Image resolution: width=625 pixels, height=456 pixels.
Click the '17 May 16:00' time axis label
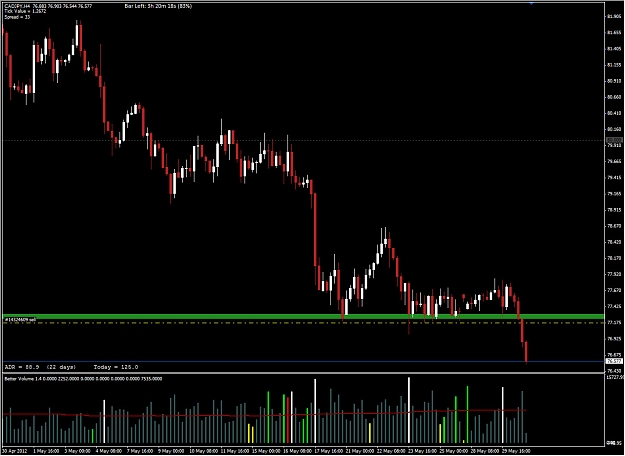click(x=328, y=451)
